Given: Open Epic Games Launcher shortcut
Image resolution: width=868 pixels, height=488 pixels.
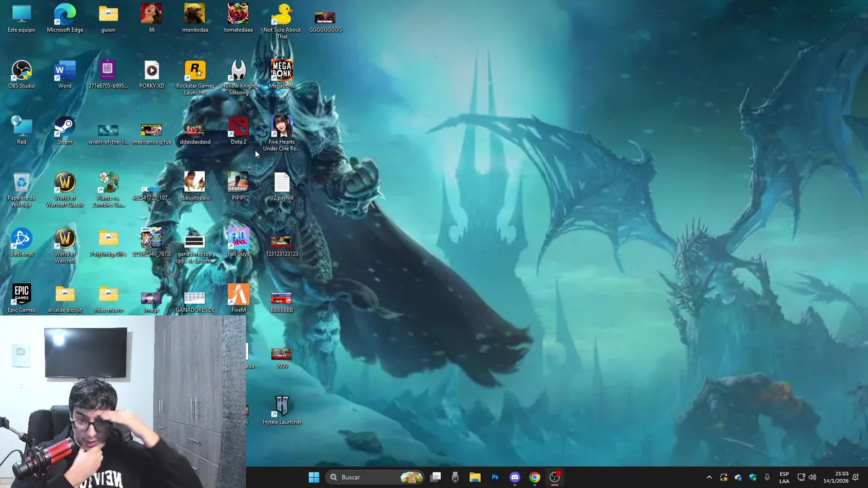Looking at the screenshot, I should point(21,299).
